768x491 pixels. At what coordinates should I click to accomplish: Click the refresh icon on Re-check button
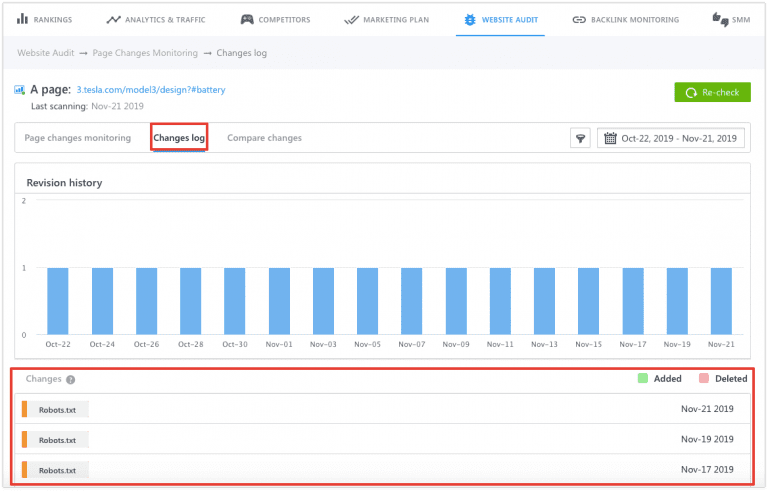coord(691,93)
